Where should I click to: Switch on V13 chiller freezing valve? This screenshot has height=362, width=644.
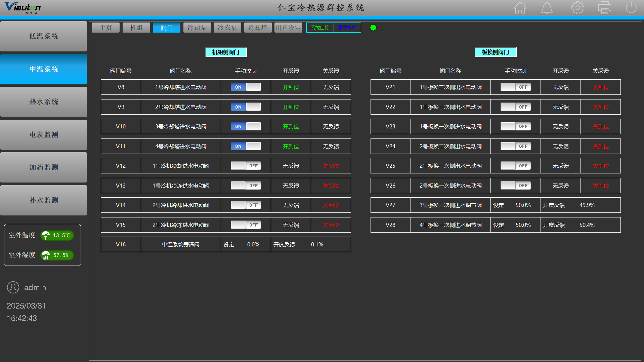246,186
